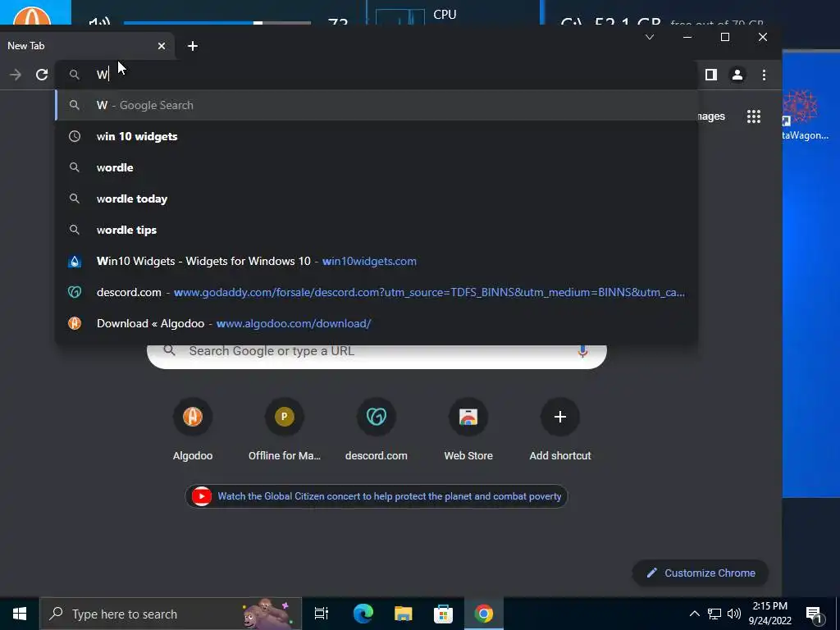Click the taskbar 'Type here to search' box
Image resolution: width=840 pixels, height=630 pixels.
(171, 614)
